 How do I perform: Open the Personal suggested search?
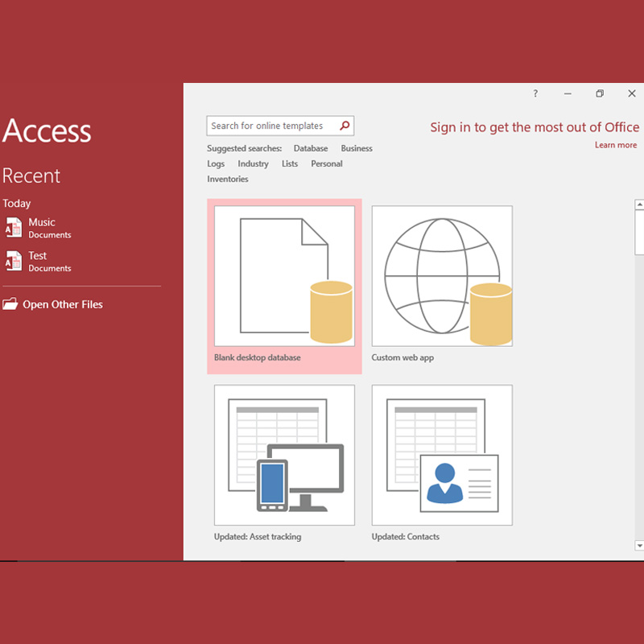click(x=327, y=163)
